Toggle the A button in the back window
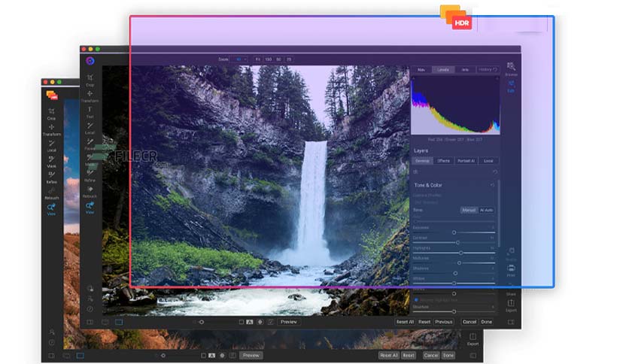 coord(212,355)
